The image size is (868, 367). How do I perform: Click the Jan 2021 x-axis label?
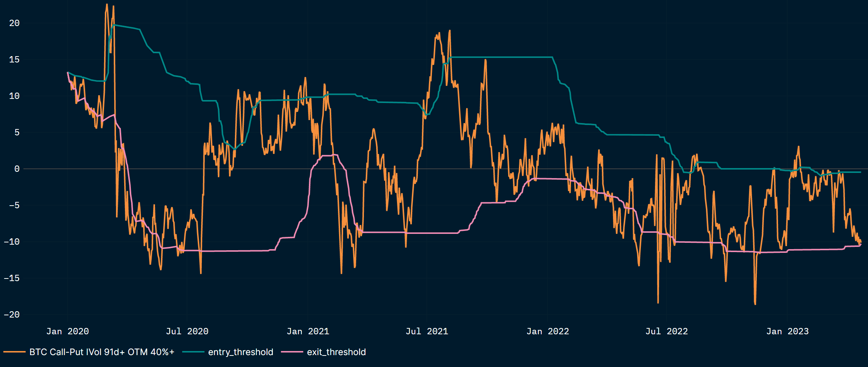pos(308,331)
